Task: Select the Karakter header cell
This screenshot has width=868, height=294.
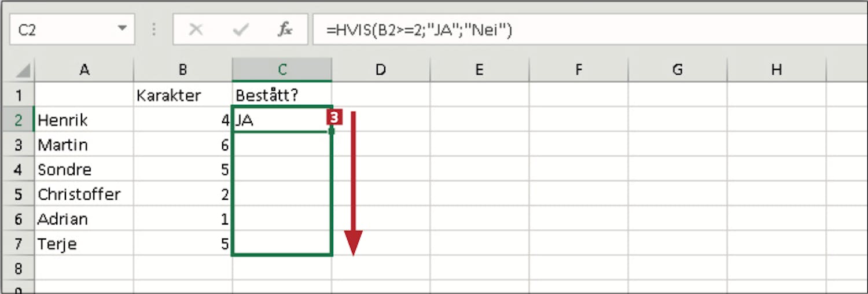Action: [x=183, y=95]
